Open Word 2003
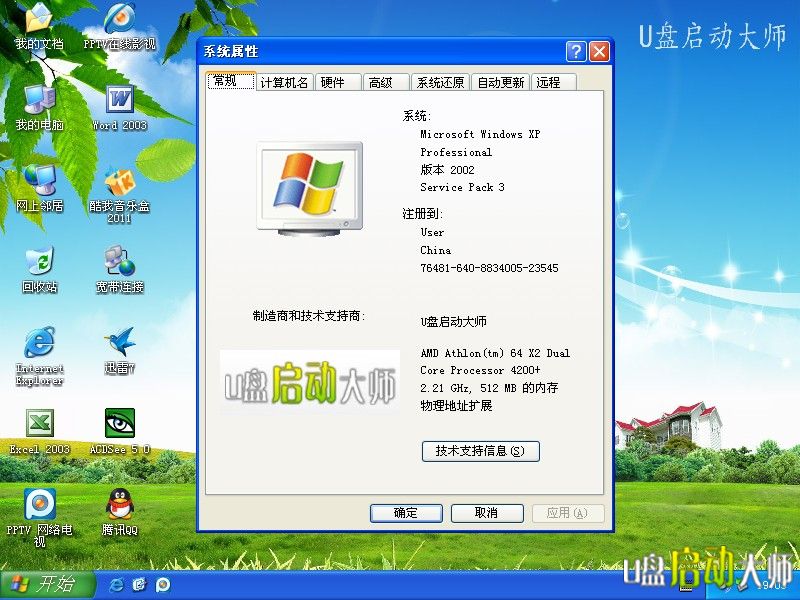Image resolution: width=800 pixels, height=600 pixels. coord(118,100)
